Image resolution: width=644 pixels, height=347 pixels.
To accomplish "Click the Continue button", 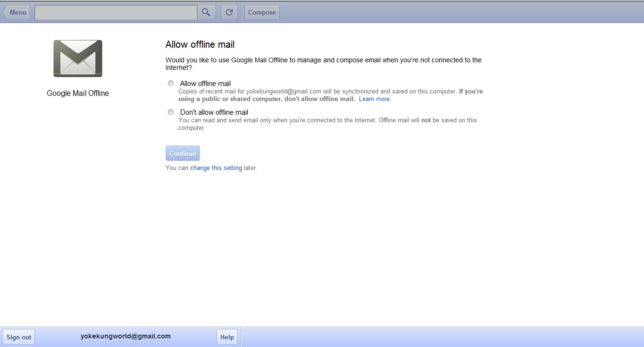I will click(x=183, y=153).
